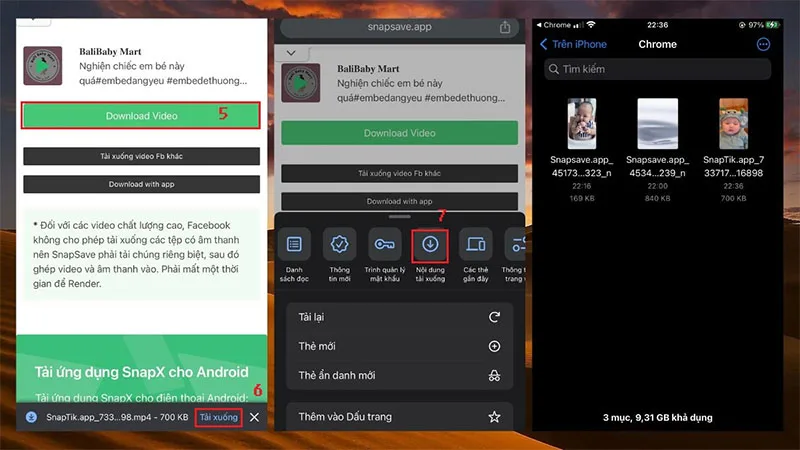Screen dimensions: 800x450
Task: Collapse with the chevron below address bar
Action: point(291,53)
